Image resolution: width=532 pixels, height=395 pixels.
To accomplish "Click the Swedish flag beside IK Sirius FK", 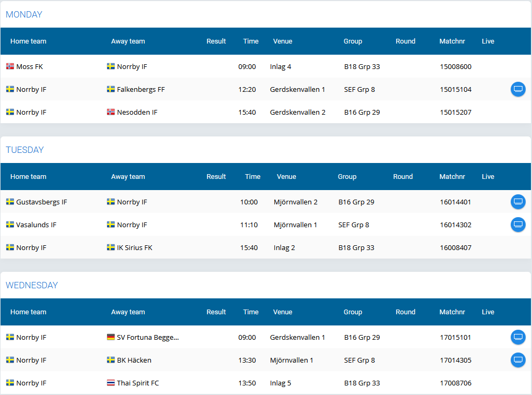I will point(111,247).
